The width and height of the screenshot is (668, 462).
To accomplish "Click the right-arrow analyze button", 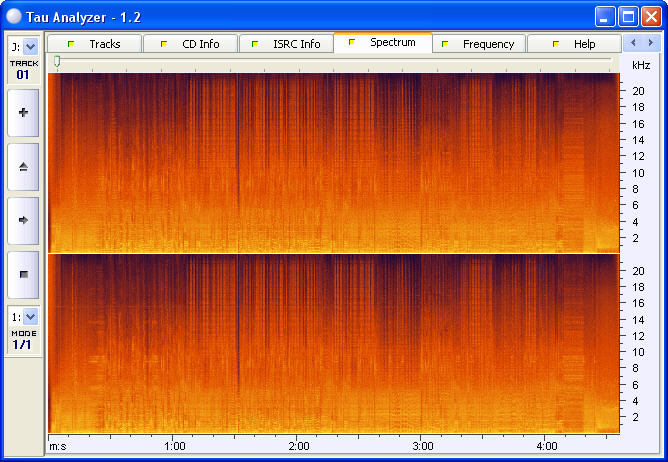I will click(23, 219).
